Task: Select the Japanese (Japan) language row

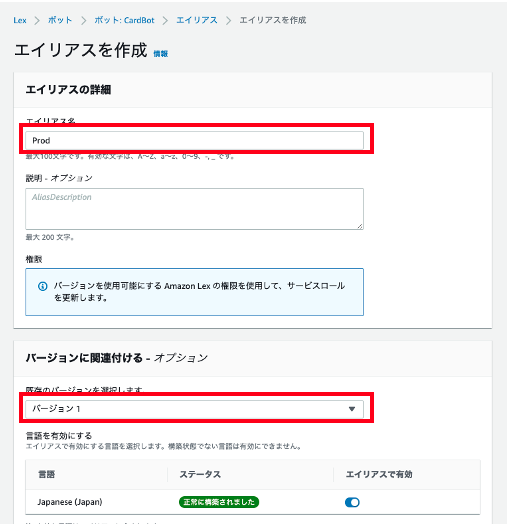Action: pyautogui.click(x=253, y=502)
